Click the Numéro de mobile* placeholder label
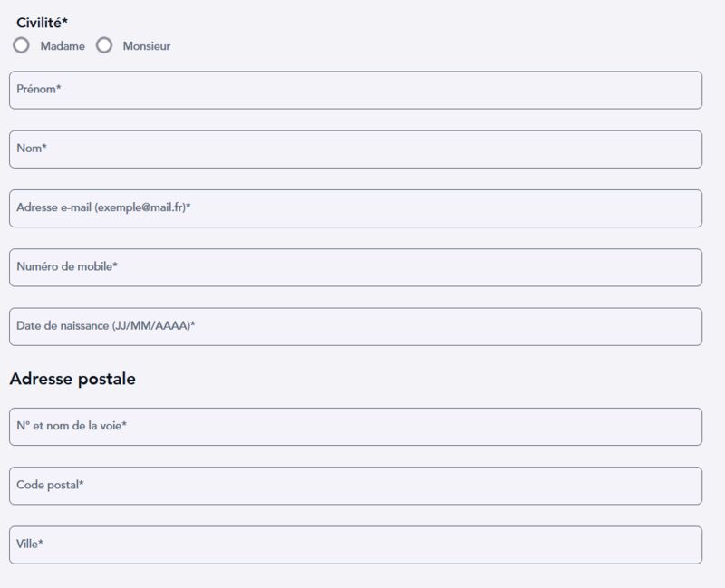 67,266
